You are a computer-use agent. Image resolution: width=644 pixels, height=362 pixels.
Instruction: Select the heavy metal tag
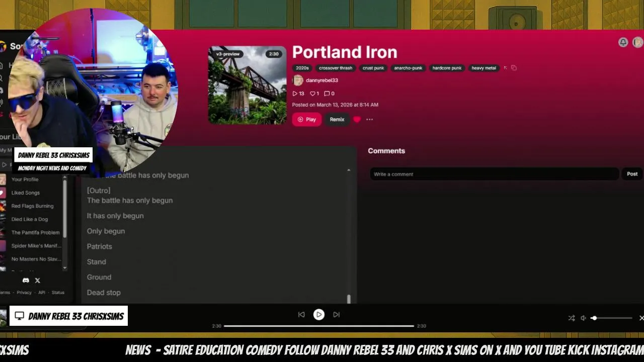click(484, 68)
